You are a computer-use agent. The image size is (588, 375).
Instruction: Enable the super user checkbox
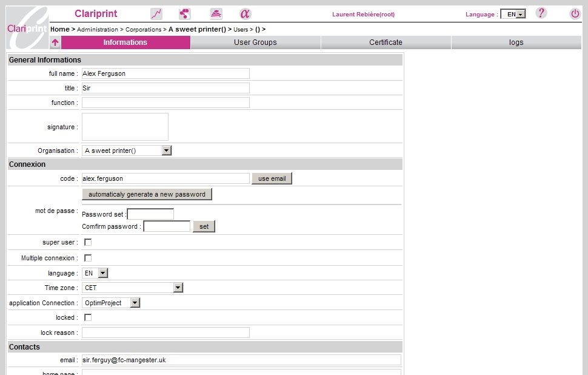coord(88,242)
